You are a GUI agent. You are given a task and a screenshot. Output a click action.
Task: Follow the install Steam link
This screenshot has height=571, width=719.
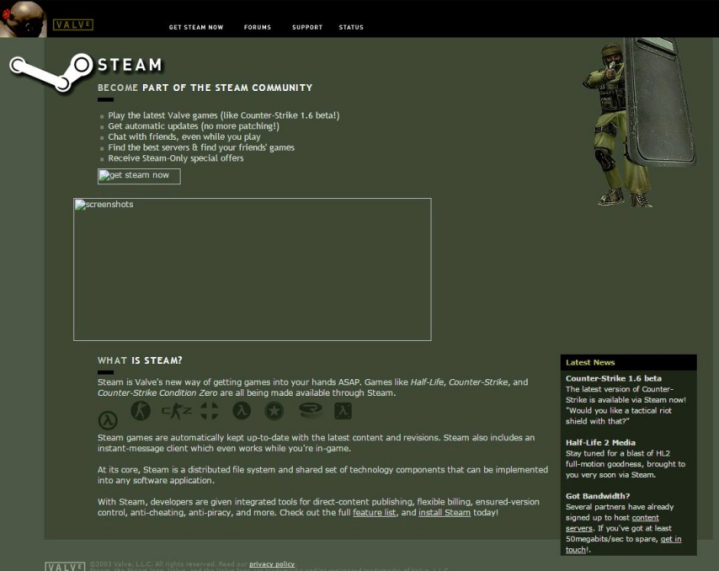(444, 512)
